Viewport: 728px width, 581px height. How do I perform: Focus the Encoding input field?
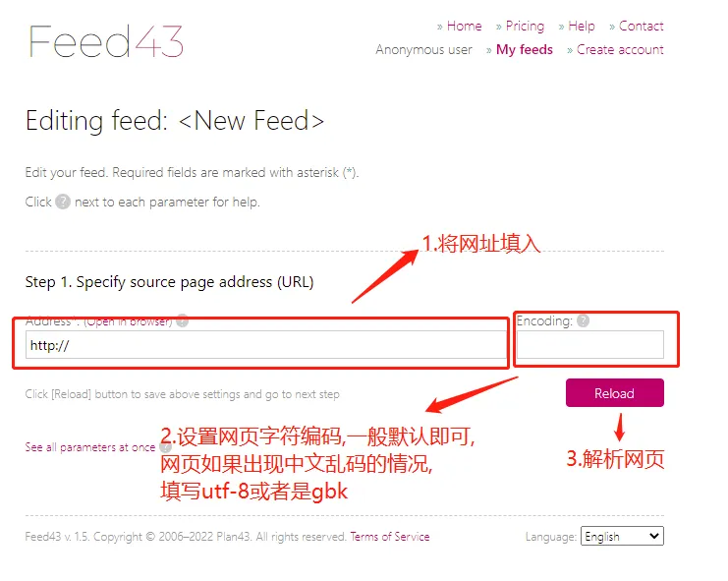point(590,345)
